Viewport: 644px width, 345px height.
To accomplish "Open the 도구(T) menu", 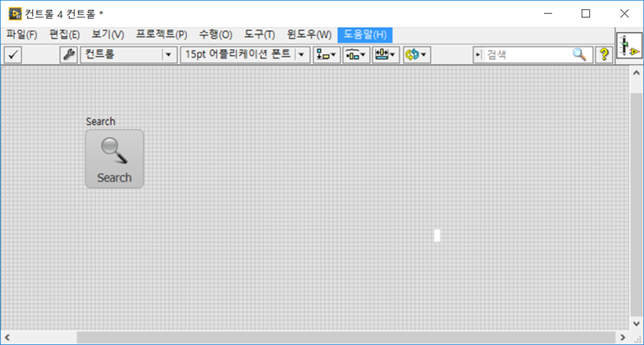I will click(x=259, y=35).
